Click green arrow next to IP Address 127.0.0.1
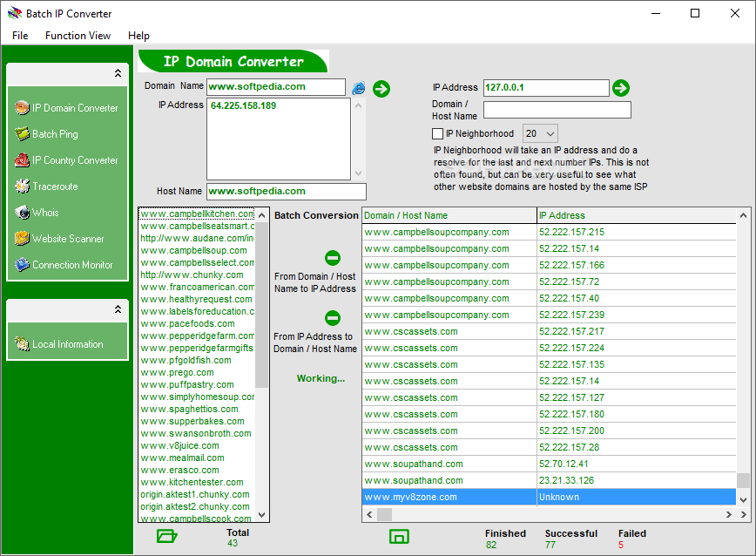The image size is (756, 556). 620,88
